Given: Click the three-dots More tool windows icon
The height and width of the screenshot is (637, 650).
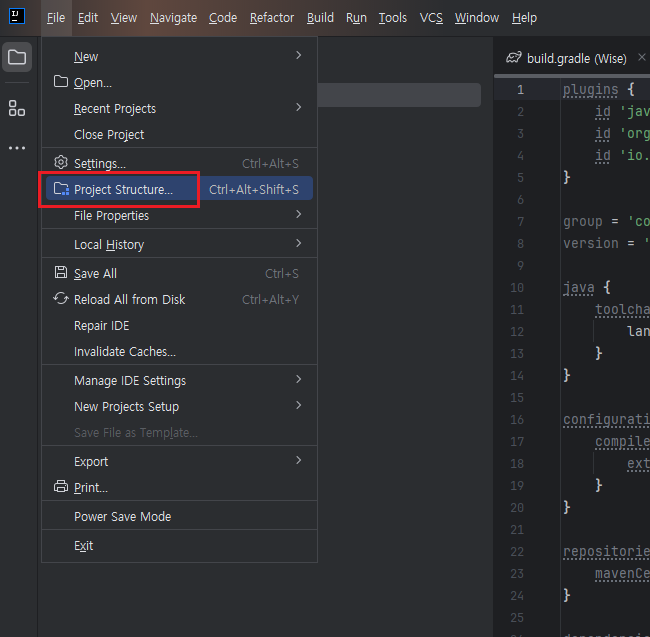Looking at the screenshot, I should click(17, 148).
